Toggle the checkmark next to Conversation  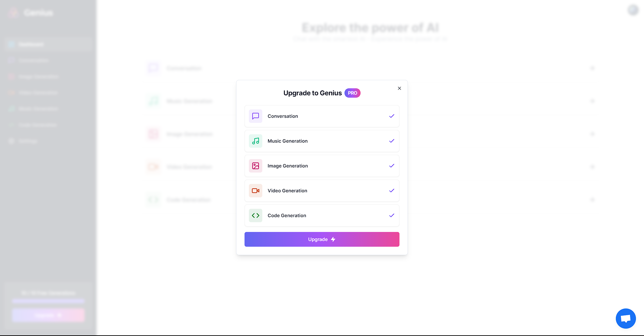[391, 116]
